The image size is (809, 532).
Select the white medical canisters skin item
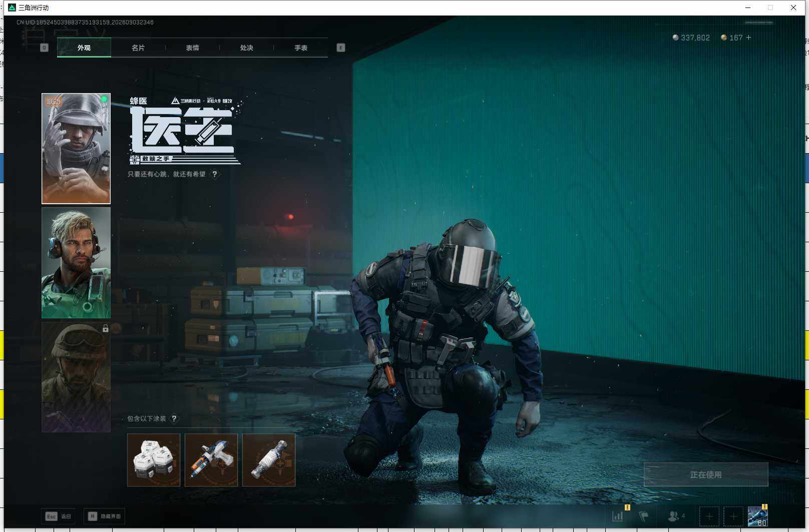(154, 460)
